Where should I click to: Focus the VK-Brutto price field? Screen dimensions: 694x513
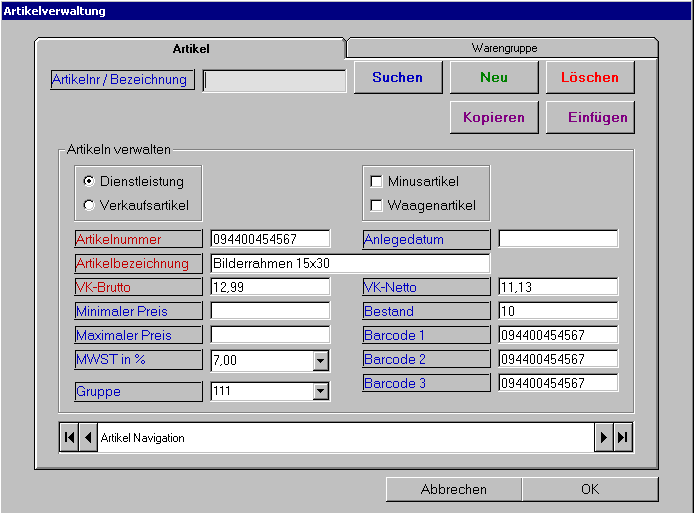(x=270, y=287)
